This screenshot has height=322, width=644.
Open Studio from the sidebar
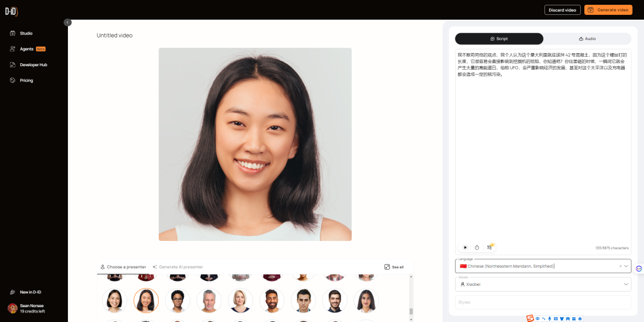(26, 33)
